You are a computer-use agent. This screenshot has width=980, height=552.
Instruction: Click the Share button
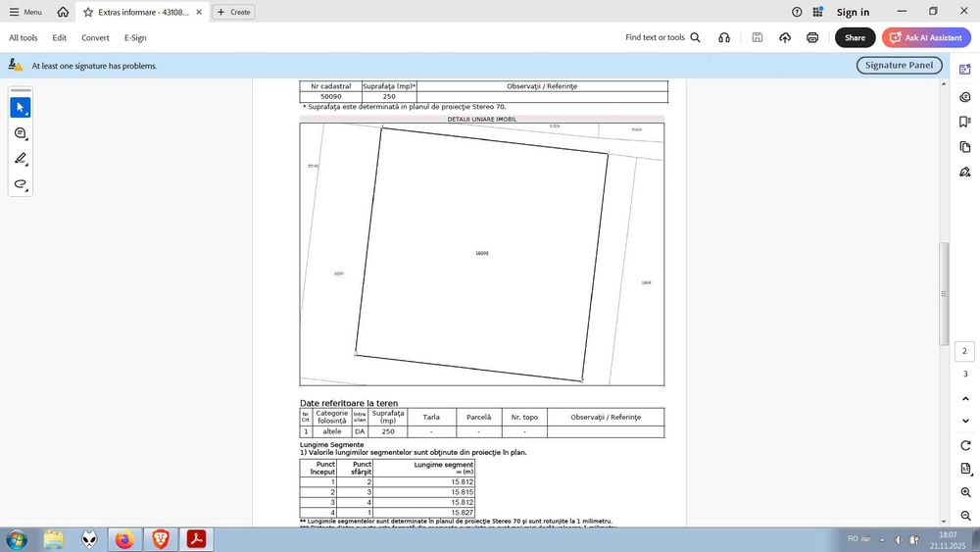coord(855,37)
